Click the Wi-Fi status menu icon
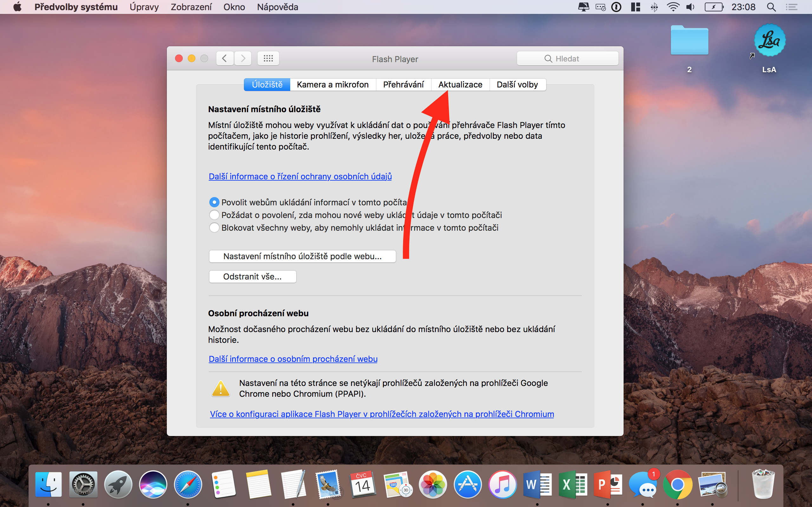The width and height of the screenshot is (812, 507). 672,7
